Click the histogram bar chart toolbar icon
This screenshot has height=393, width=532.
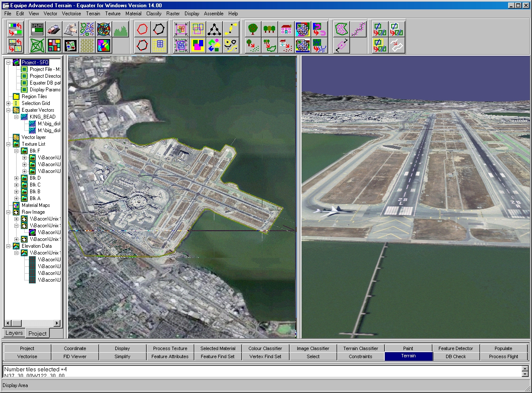point(121,29)
